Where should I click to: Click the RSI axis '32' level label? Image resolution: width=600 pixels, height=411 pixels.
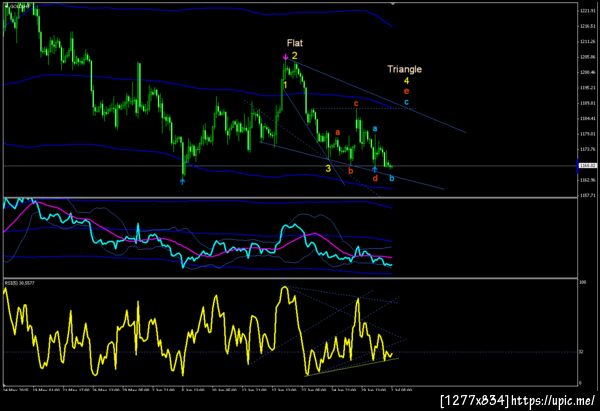[582, 352]
